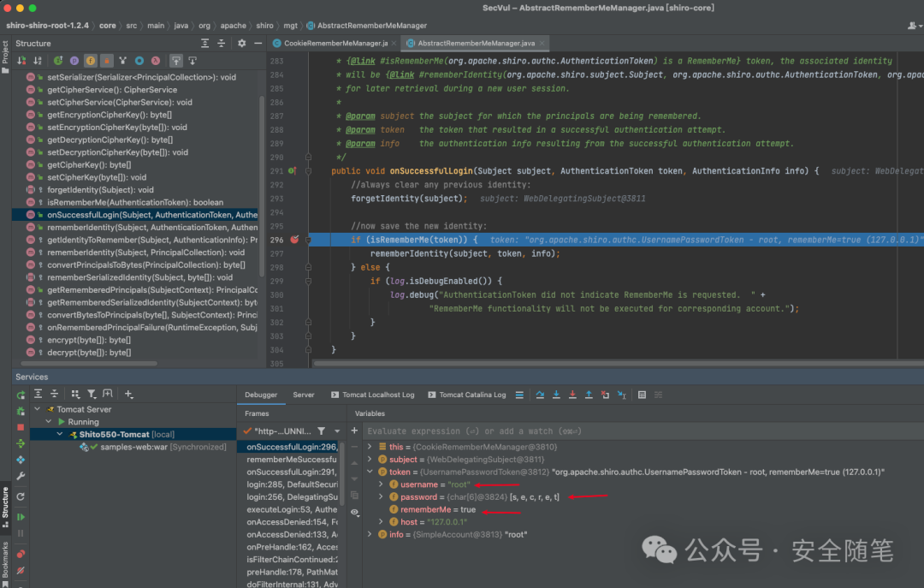Screen dimensions: 924x588
Task: Click Add Service plus icon
Action: click(x=128, y=394)
